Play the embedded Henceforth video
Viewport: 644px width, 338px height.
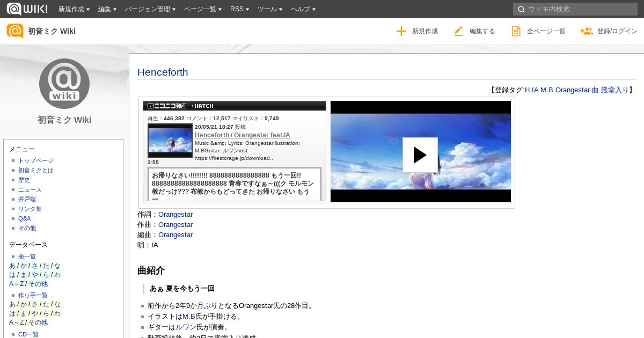[x=420, y=155]
